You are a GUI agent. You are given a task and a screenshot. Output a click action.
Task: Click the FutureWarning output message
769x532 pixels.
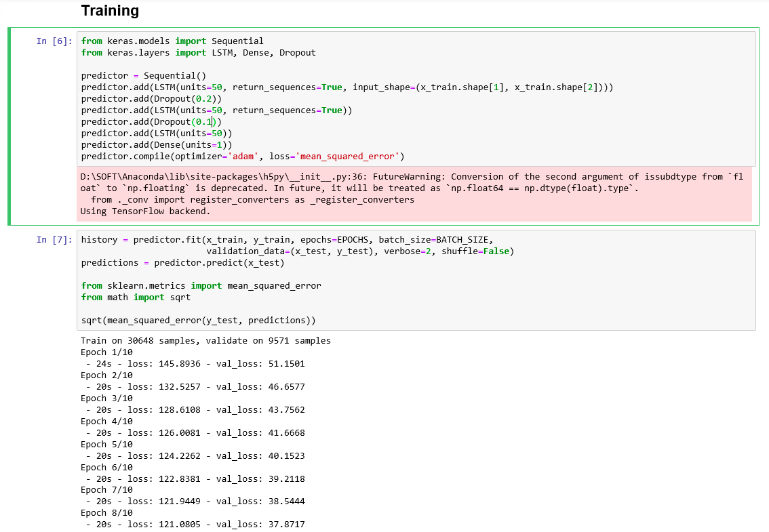412,182
